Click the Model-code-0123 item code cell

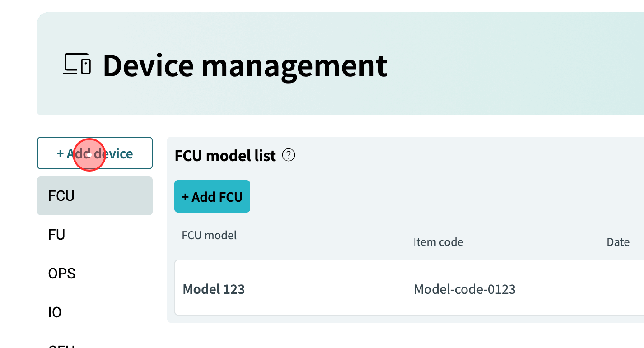[x=465, y=289]
